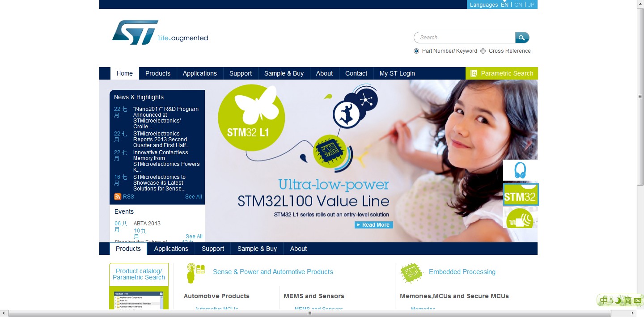Click the horizontal scrollbar left arrow
Screen dimensions: 644x317
point(4,313)
